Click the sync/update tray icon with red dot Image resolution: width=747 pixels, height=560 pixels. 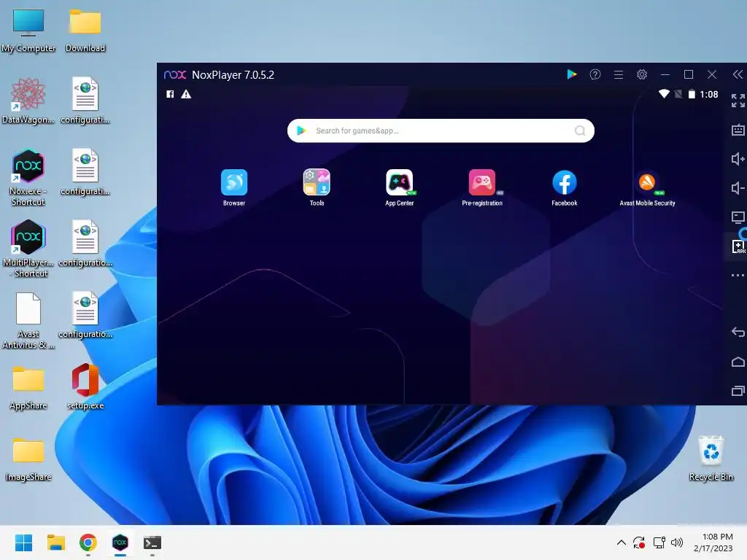639,542
